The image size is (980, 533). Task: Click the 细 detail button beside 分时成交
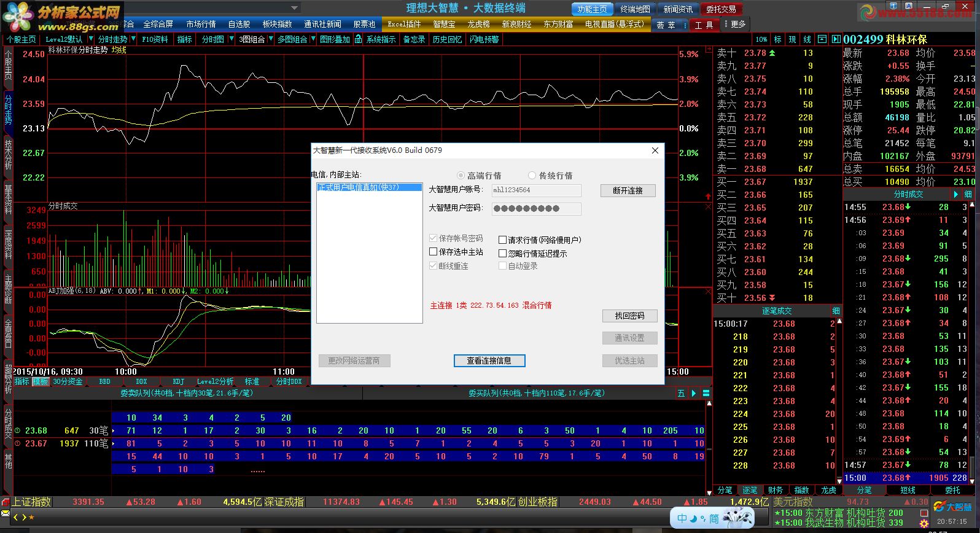coord(968,194)
